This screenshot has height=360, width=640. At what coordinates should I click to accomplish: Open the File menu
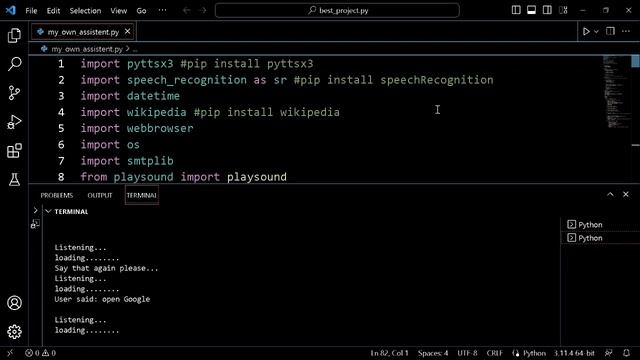coord(31,11)
